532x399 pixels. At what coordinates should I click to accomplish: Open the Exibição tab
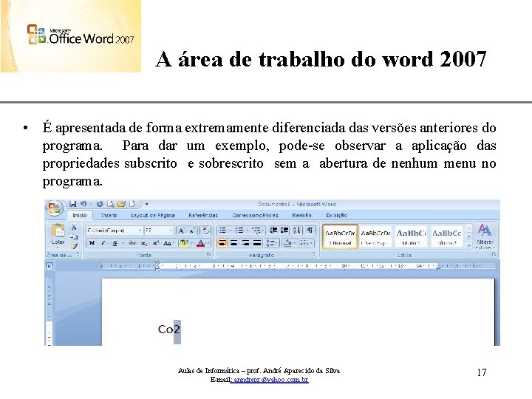click(x=336, y=216)
